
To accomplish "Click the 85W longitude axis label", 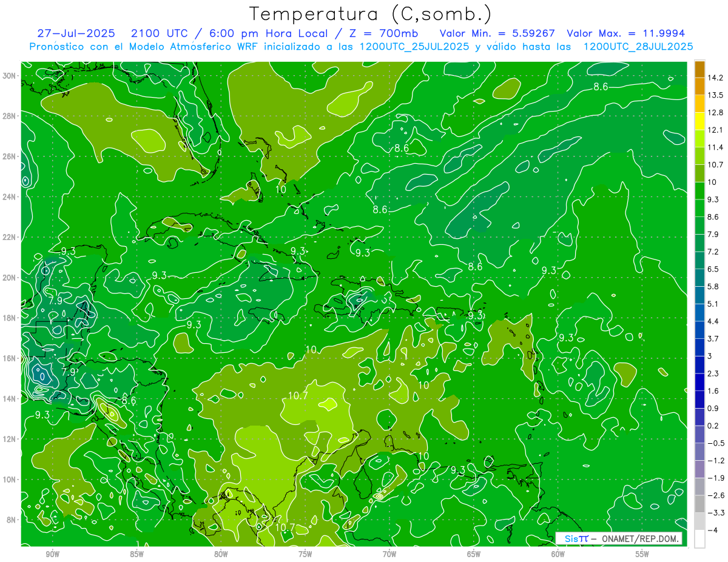I will pyautogui.click(x=136, y=554).
